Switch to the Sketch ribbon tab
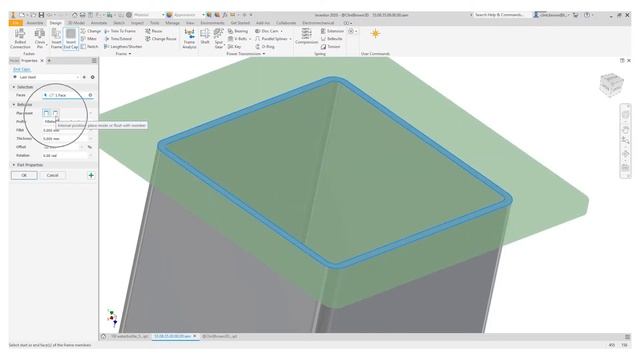640x360 pixels. coord(119,23)
